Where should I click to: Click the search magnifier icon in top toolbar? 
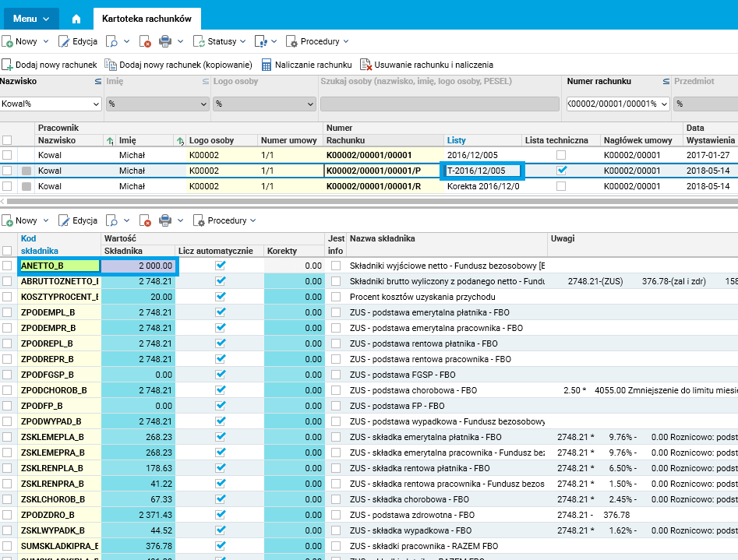(x=112, y=41)
